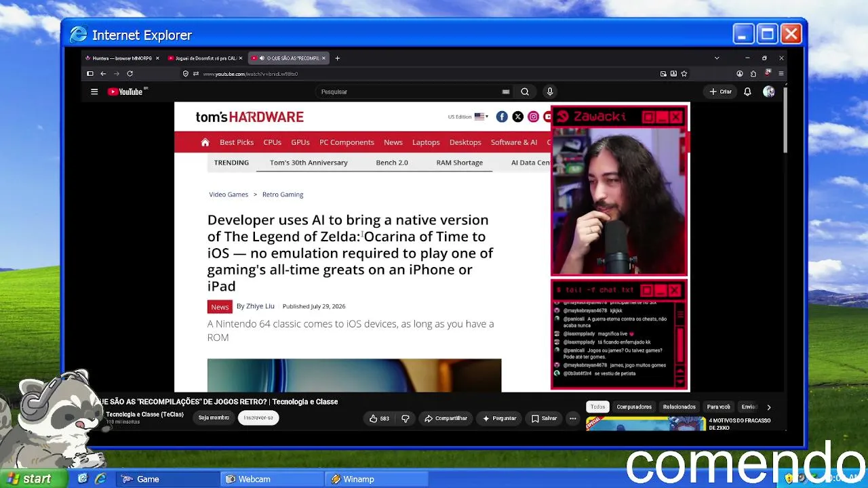
Task: Open the 4 Motivos do Fracasso video thumbnail
Action: (x=646, y=424)
